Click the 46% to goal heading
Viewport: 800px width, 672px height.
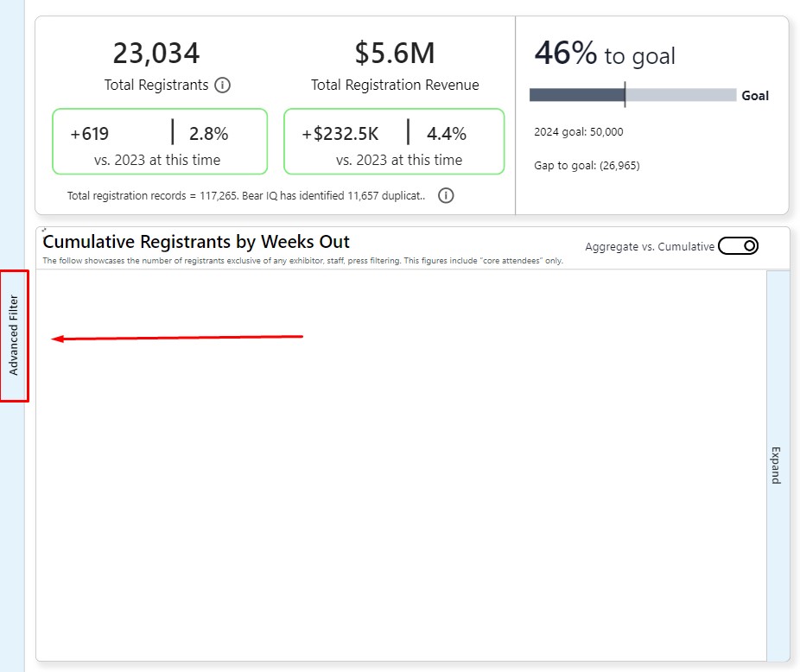click(x=604, y=54)
